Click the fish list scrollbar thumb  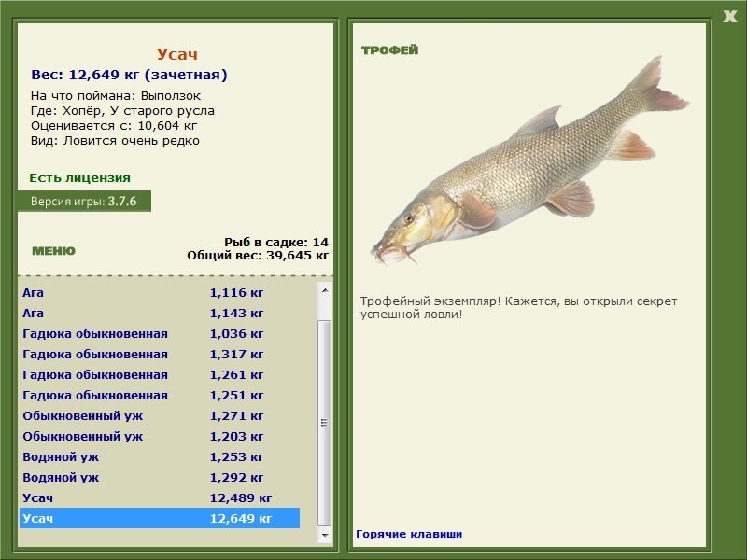point(324,423)
